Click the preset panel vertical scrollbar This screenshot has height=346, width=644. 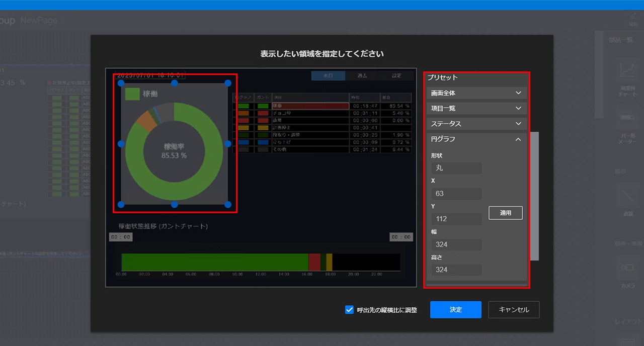pos(534,196)
